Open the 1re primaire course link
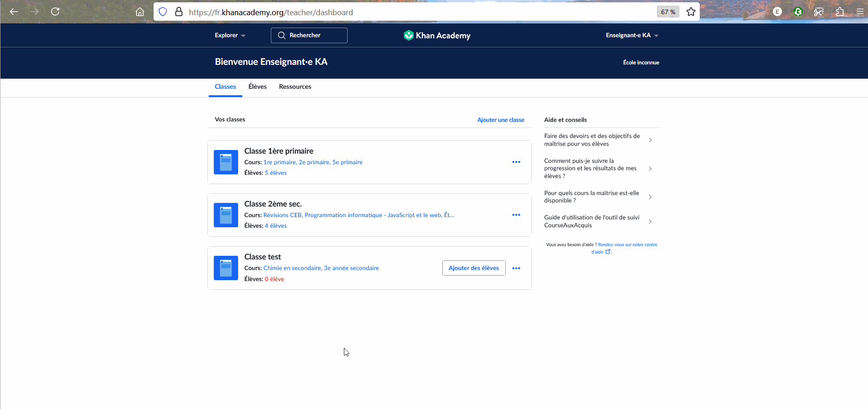Screen dimensions: 868x409 click(x=280, y=162)
